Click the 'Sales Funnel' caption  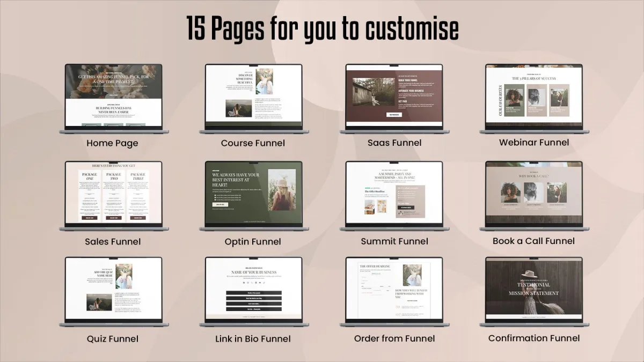click(x=113, y=242)
